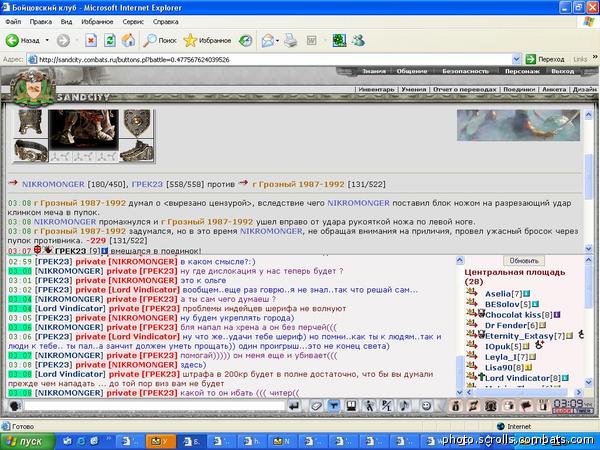Click the eraser clear-chat icon
The width and height of the screenshot is (600, 450).
tap(316, 406)
